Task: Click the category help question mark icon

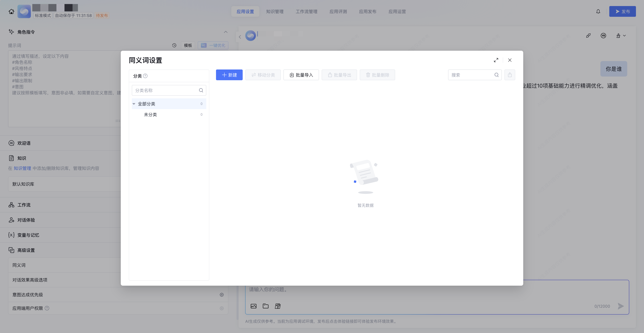Action: point(145,76)
